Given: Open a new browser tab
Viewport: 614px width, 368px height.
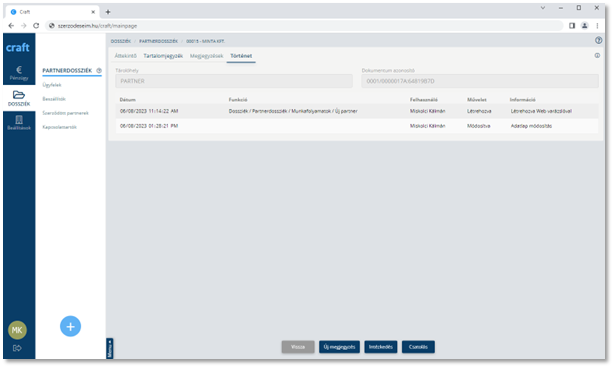Looking at the screenshot, I should (108, 12).
